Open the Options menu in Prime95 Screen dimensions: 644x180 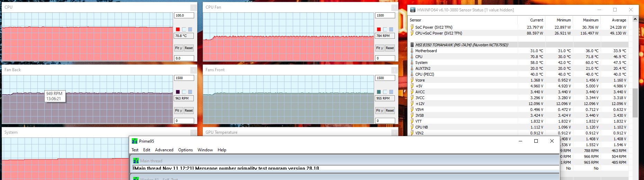(185, 150)
